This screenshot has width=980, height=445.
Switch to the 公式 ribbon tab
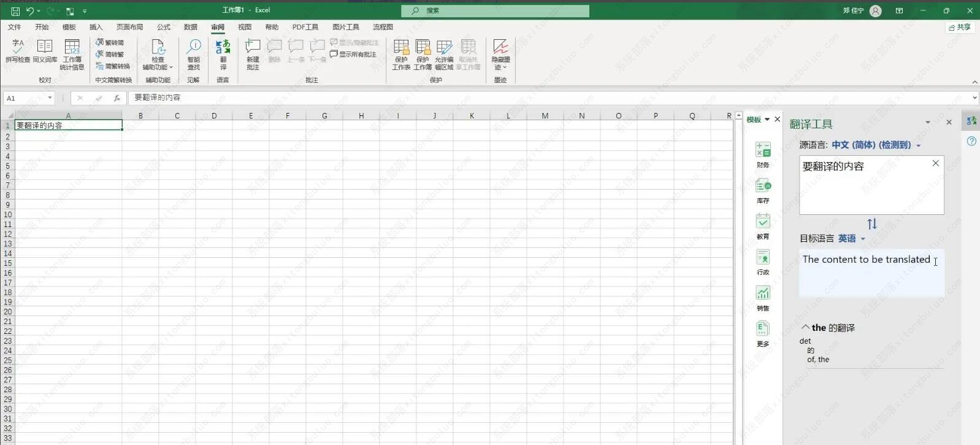tap(164, 27)
